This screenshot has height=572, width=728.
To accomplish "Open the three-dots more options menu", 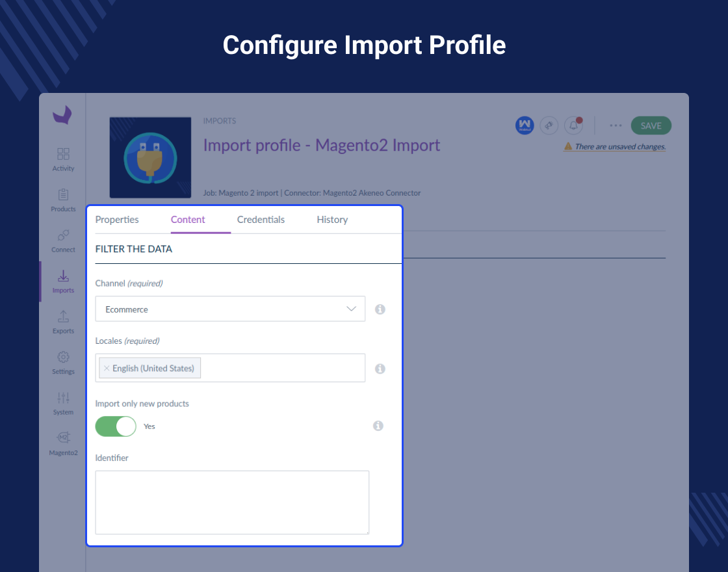I will [x=616, y=125].
